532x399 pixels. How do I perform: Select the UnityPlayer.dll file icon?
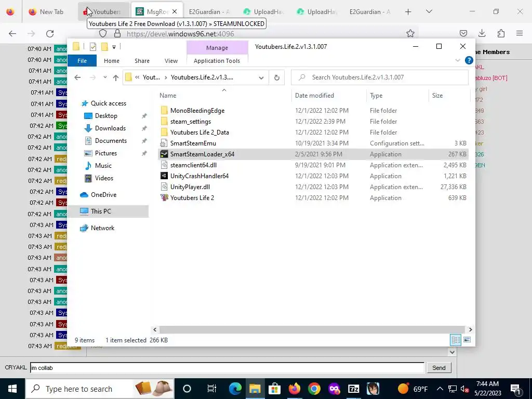click(x=164, y=187)
